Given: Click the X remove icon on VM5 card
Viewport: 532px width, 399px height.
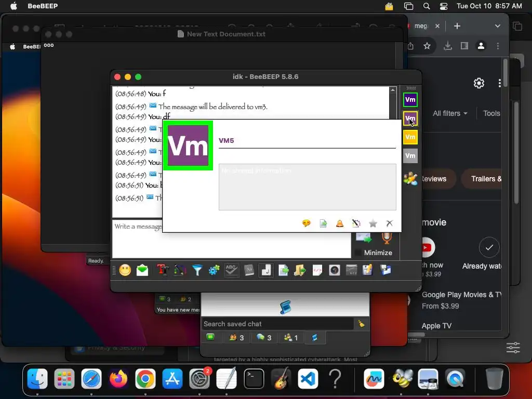Looking at the screenshot, I should [x=390, y=223].
